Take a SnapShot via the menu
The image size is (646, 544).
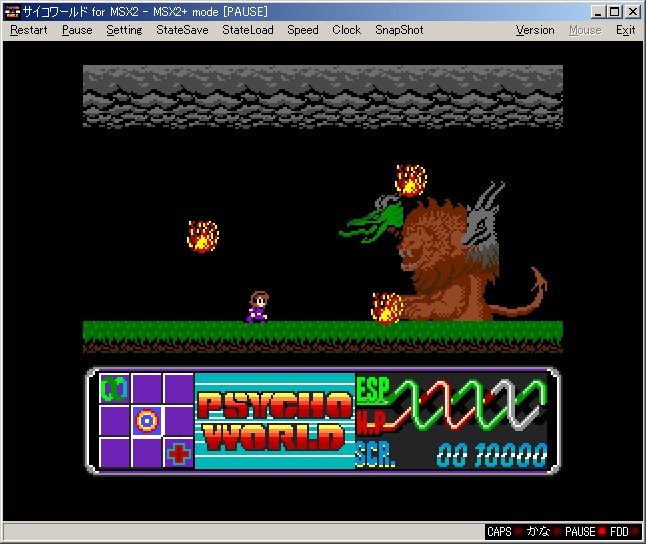point(399,30)
